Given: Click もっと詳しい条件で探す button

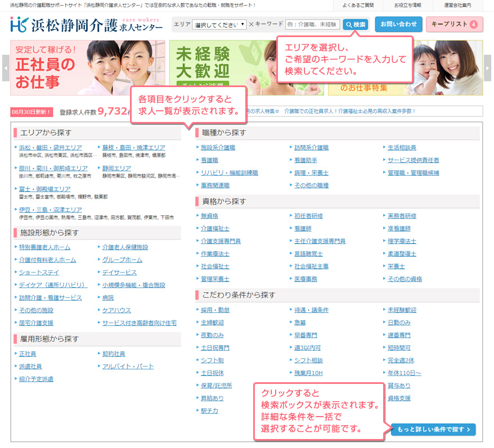Looking at the screenshot, I should click(x=433, y=429).
